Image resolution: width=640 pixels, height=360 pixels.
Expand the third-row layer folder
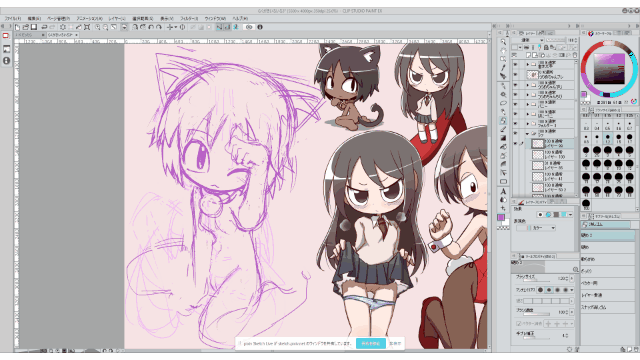[x=527, y=85]
